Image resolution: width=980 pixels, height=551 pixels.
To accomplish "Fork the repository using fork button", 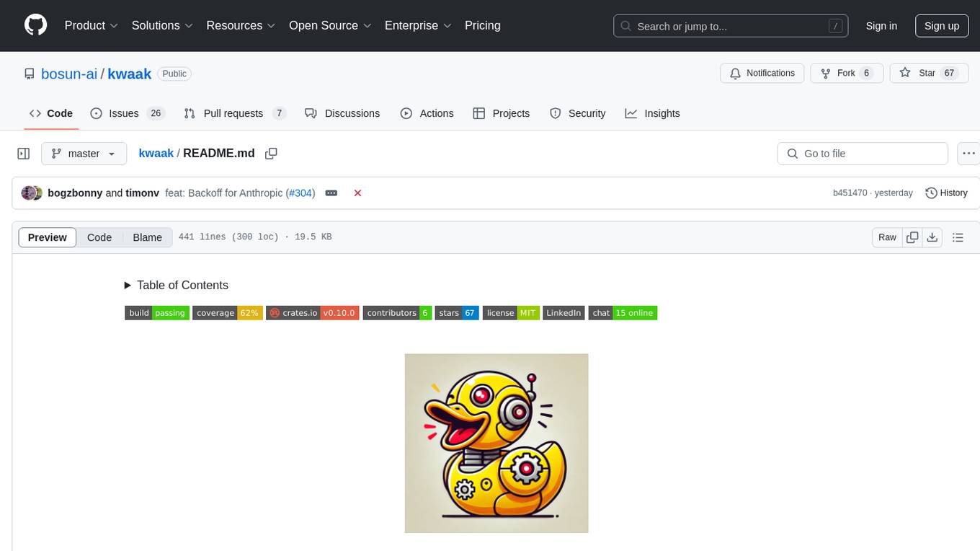I will pyautogui.click(x=847, y=74).
